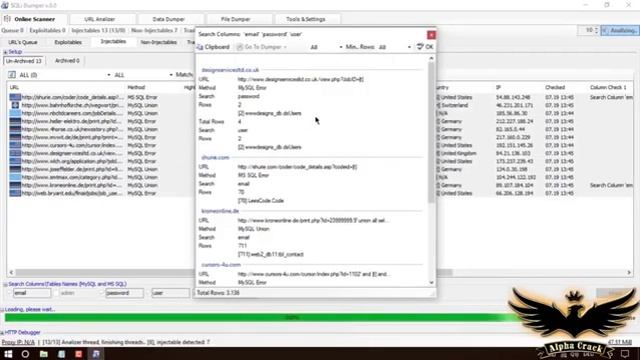Open the Data Dumper tab
Viewport: 640px width, 360px height.
tap(169, 19)
